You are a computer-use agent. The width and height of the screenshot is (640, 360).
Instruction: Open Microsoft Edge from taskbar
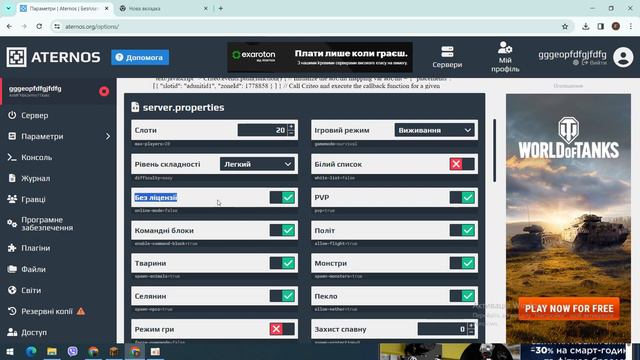[31, 351]
